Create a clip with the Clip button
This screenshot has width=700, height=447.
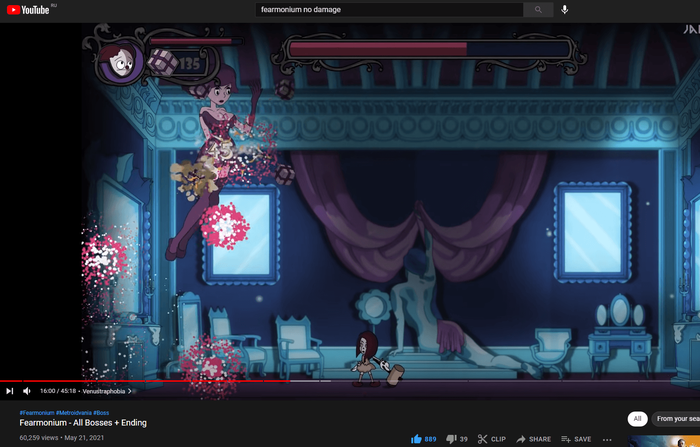click(491, 439)
